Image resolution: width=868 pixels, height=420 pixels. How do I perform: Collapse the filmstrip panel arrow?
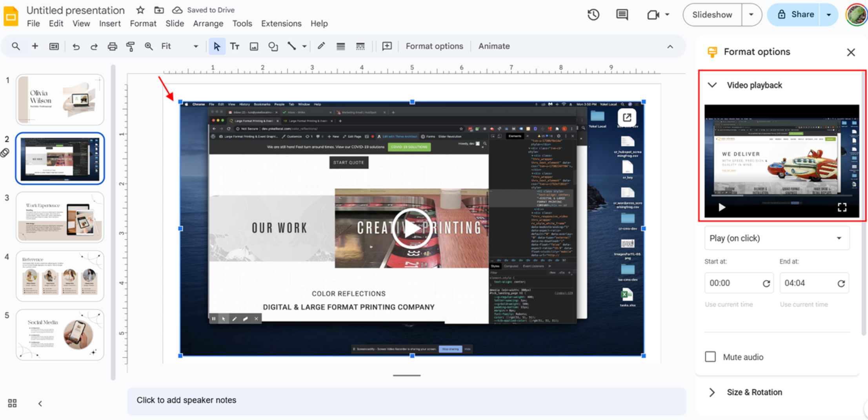[x=40, y=404]
